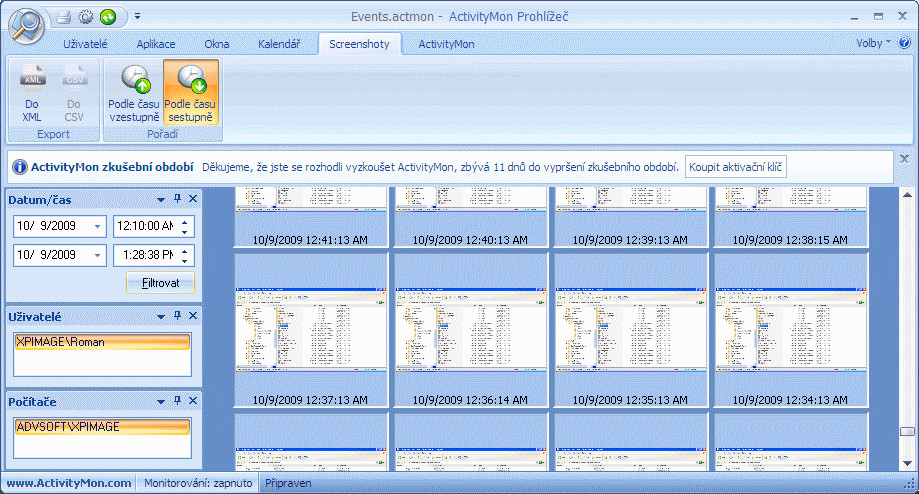Image resolution: width=919 pixels, height=494 pixels.
Task: Open screenshot thumbnail 10/9/2009 12:34:13 AM
Action: 791,330
